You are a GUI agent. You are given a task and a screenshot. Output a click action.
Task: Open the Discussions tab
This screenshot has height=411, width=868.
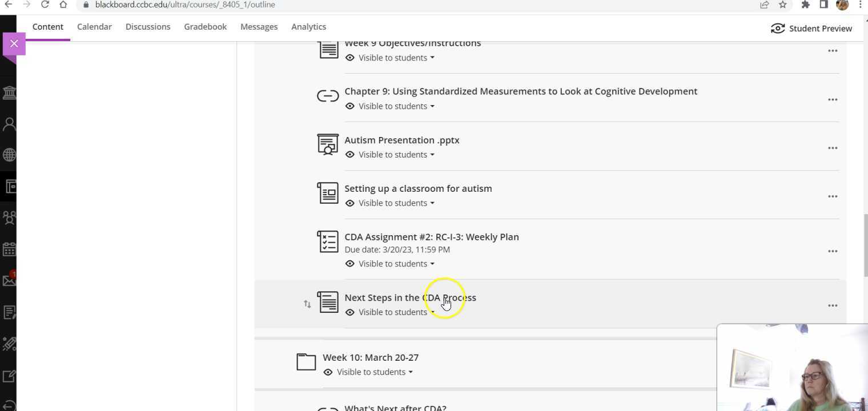click(148, 26)
